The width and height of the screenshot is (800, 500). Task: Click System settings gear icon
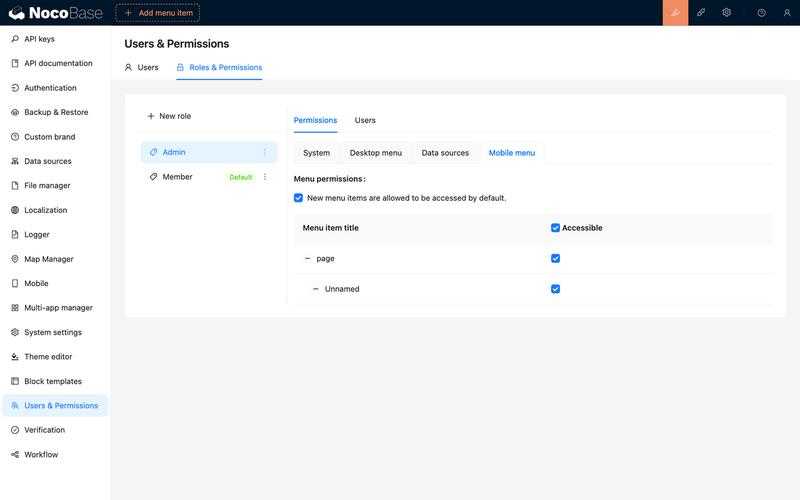(15, 332)
